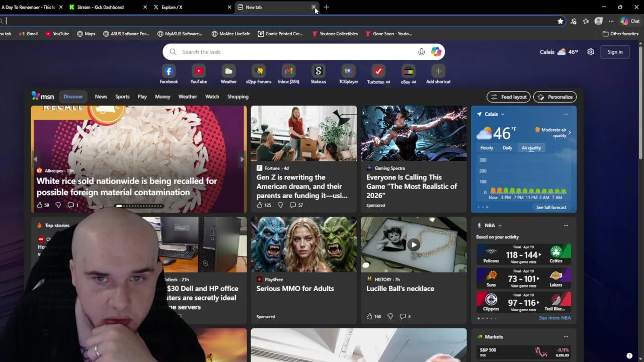Image resolution: width=644 pixels, height=362 pixels.
Task: Open the S&P 500 market row
Action: click(524, 352)
